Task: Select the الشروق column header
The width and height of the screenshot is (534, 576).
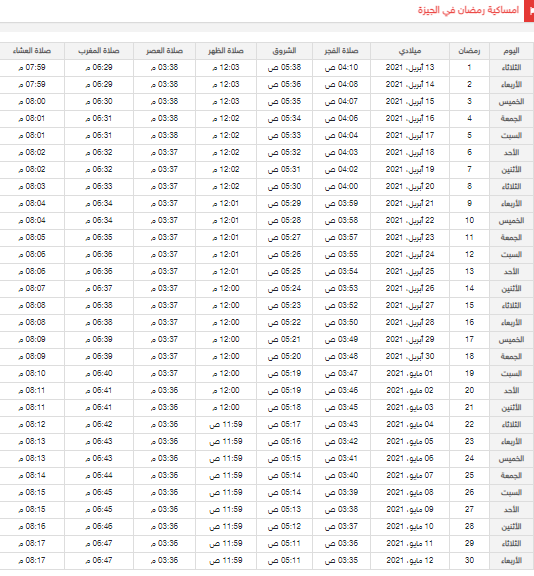Action: click(x=284, y=51)
